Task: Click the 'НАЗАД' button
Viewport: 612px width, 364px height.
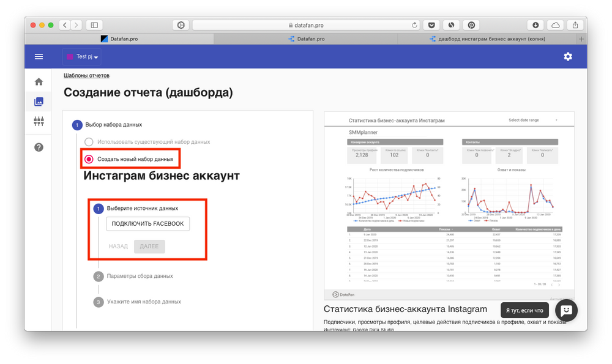Action: click(x=118, y=246)
